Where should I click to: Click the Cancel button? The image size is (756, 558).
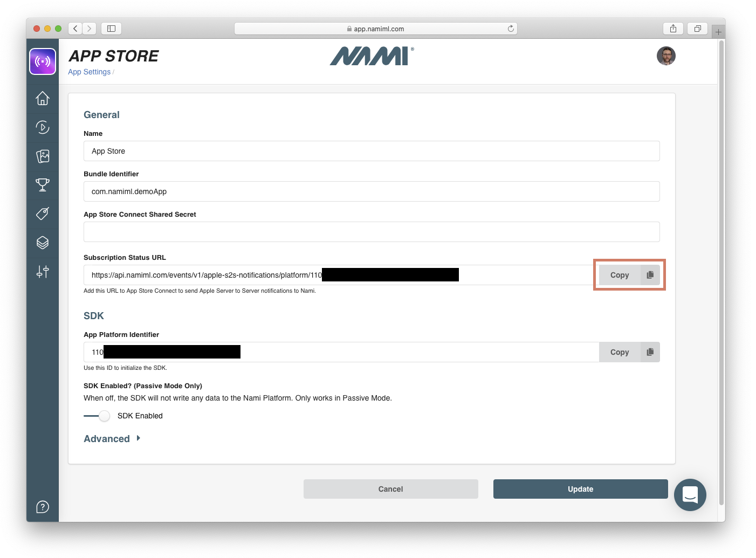coord(391,489)
